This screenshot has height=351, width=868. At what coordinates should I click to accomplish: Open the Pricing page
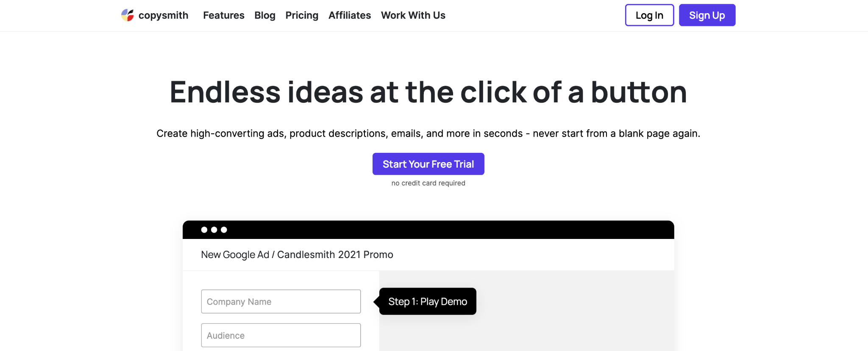(302, 15)
